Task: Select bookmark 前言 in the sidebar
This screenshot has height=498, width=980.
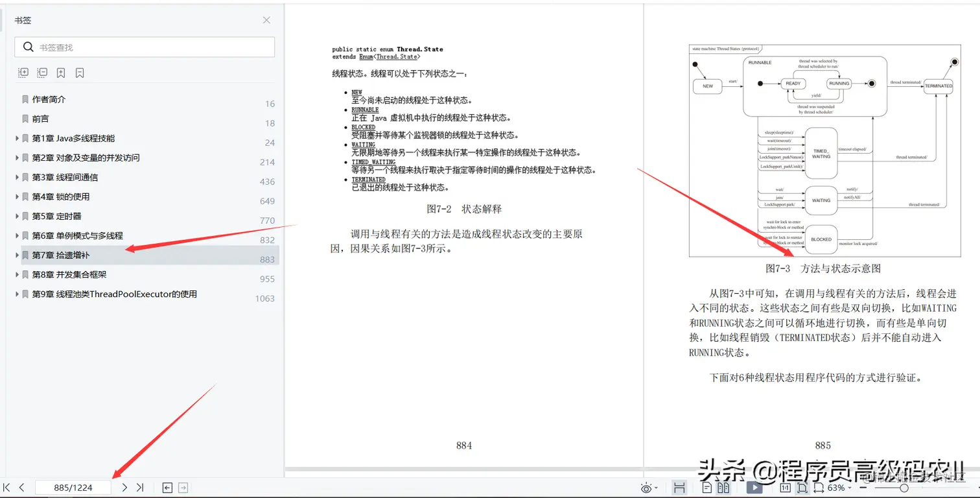Action: tap(40, 119)
